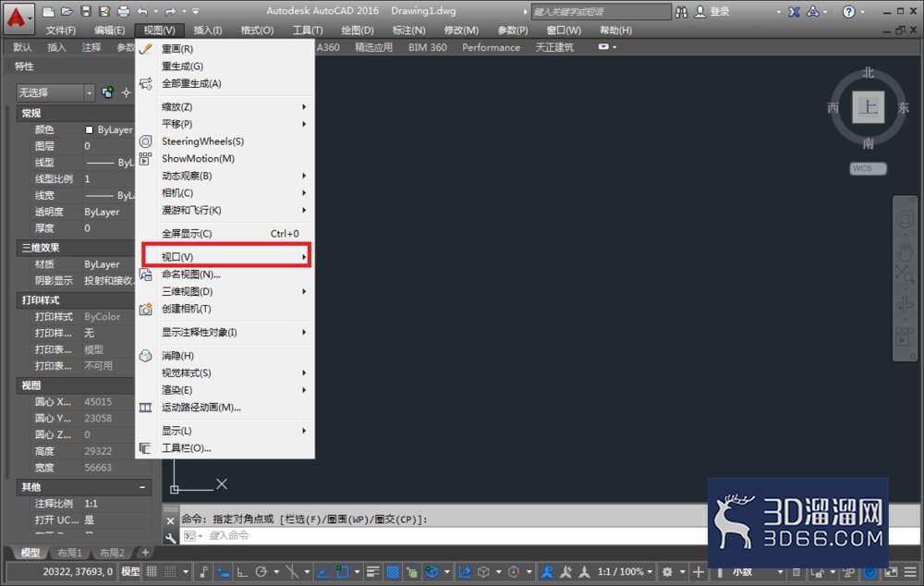Toggle object snap tracking icon

[x=322, y=572]
